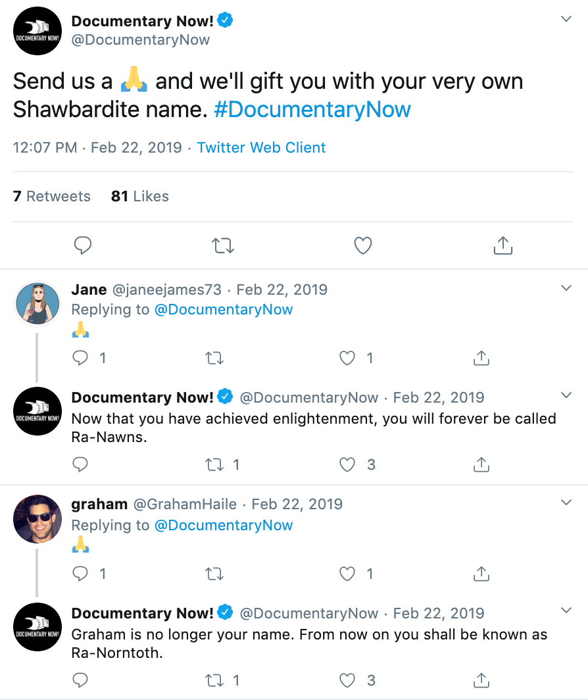This screenshot has height=700, width=588.
Task: Expand options menu on Jane's reply
Action: coord(566,288)
